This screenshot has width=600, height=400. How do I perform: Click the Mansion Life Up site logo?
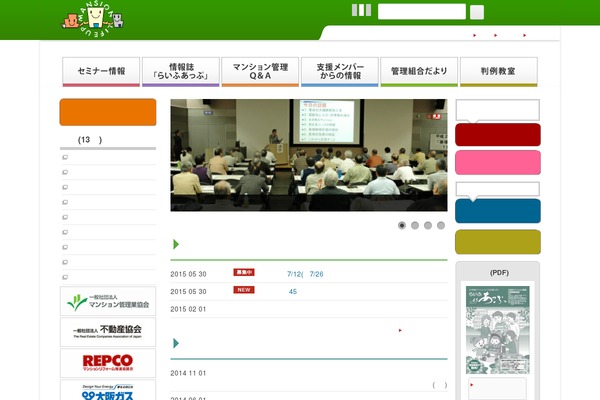tap(93, 19)
